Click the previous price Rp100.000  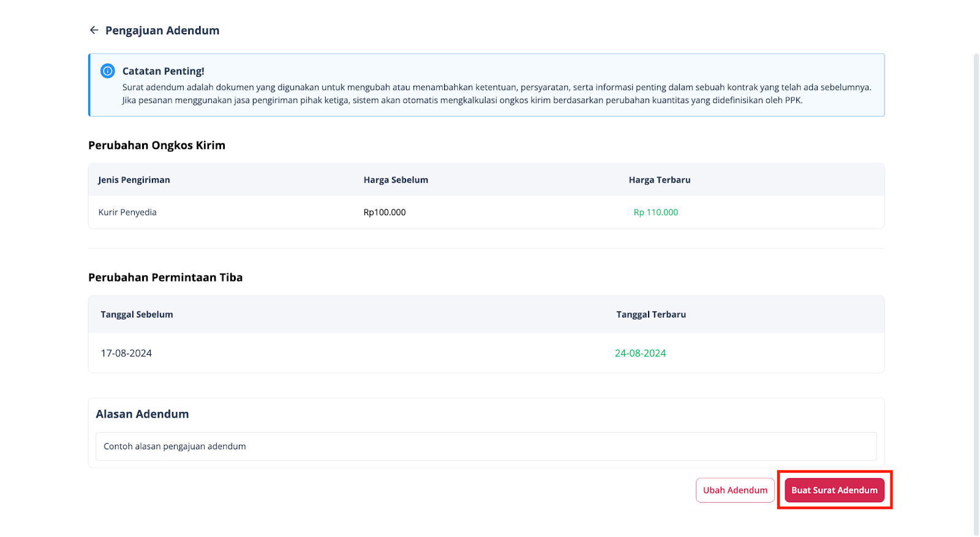tap(385, 212)
